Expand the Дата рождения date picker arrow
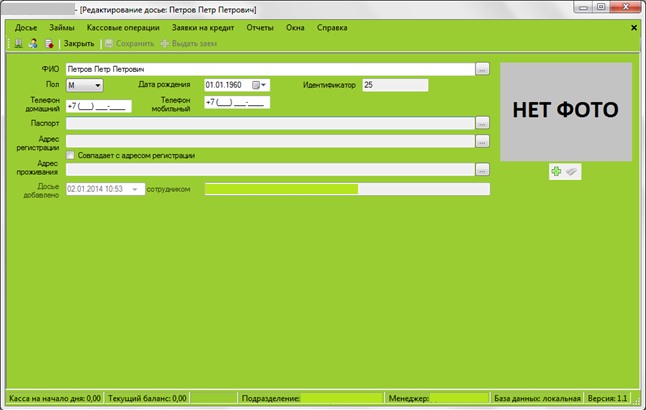Viewport: 646px width, 410px height. click(x=264, y=85)
